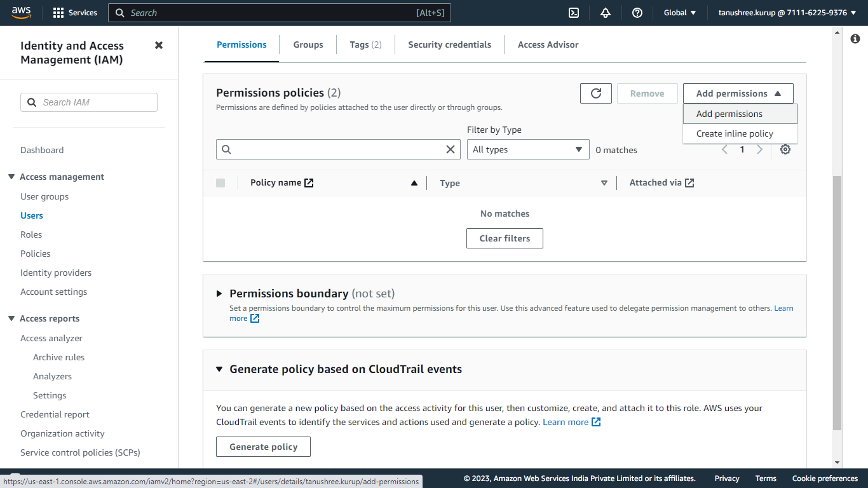
Task: Open the Filter by Type dropdown
Action: tap(528, 149)
